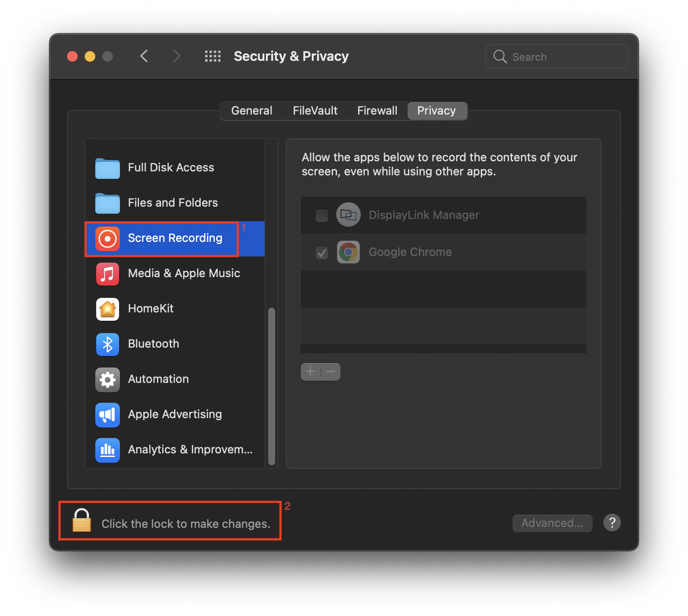Enable DisplayLink Manager screen recording
688x616 pixels.
[x=322, y=215]
